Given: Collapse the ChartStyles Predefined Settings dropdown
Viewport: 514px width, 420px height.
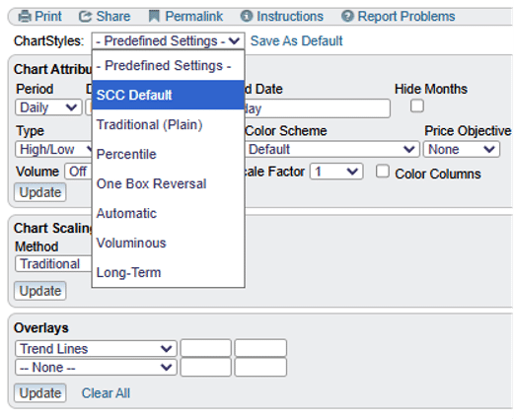Looking at the screenshot, I should (x=168, y=41).
